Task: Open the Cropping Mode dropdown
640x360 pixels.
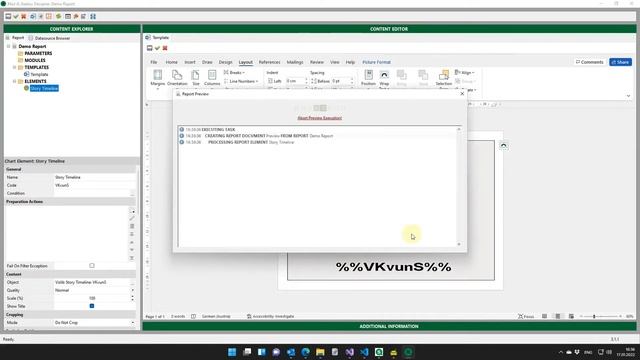Action: click(x=132, y=323)
